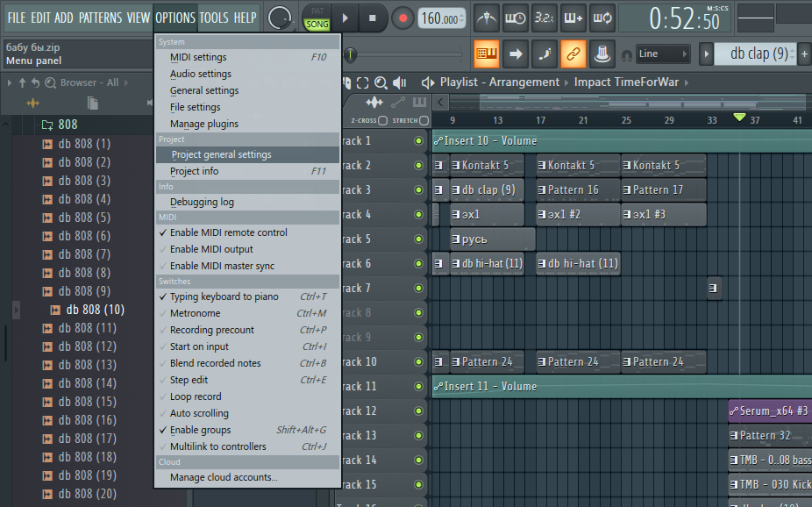
Task: Click the tempo 160.000 field
Action: 441,19
